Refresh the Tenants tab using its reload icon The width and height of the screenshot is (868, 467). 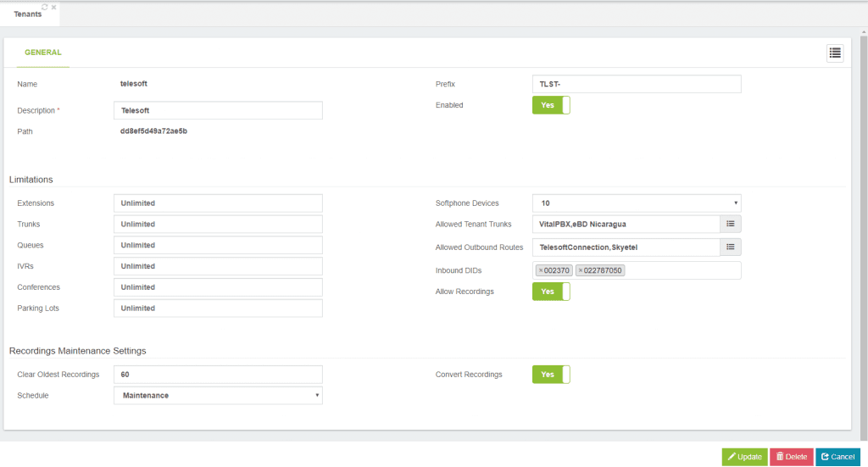pyautogui.click(x=45, y=7)
